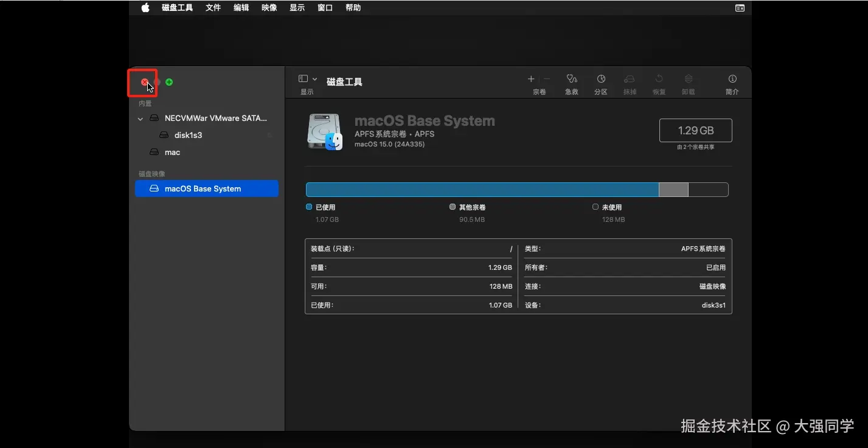The image size is (868, 448).
Task: Click the 类型 value APFS 系统宗卷
Action: click(703, 249)
